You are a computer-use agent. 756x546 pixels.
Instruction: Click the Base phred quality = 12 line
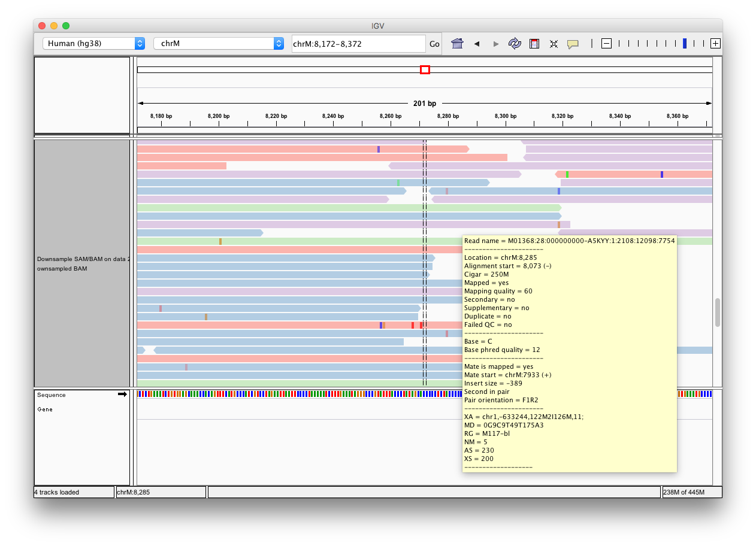pos(502,350)
